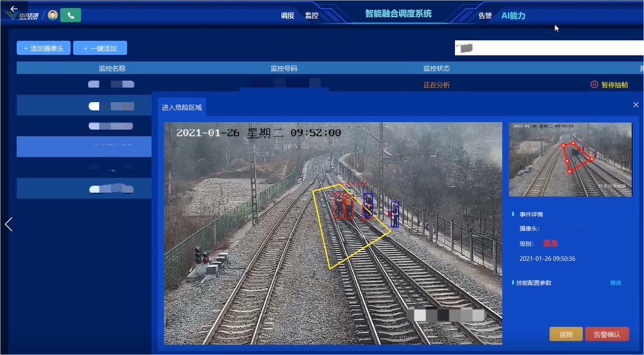This screenshot has height=355, width=644.
Task: Select the AI能力 menu item
Action: (513, 16)
